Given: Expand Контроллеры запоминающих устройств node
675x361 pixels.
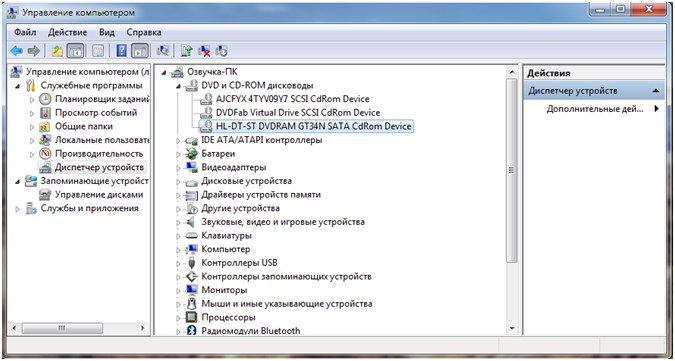Looking at the screenshot, I should pos(178,277).
